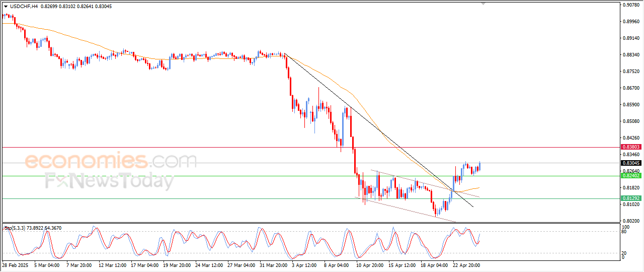This screenshot has width=644, height=272.
Task: Click the 18 Apr 04:00 time label
Action: [434, 265]
